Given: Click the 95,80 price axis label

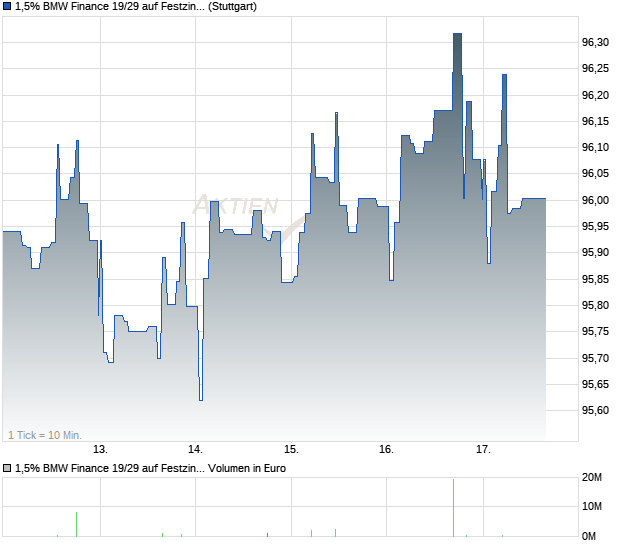Looking at the screenshot, I should coord(595,305).
